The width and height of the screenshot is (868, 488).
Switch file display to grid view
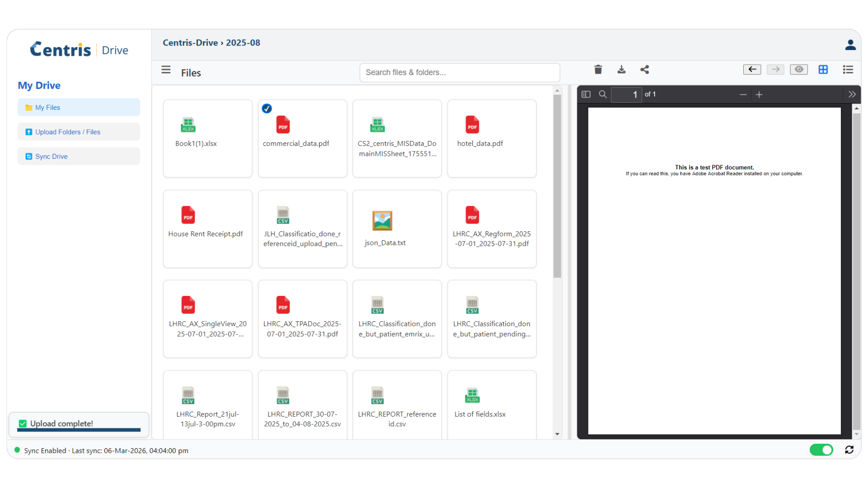[823, 70]
